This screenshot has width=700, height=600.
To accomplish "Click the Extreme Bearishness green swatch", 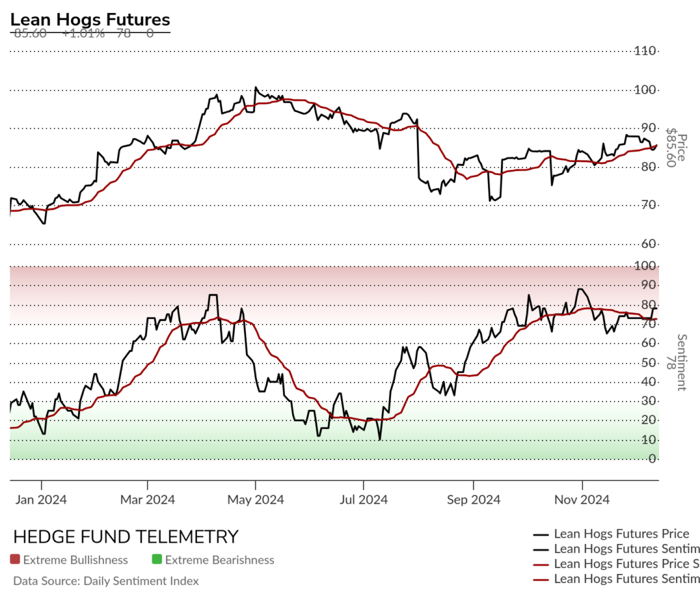I will pyautogui.click(x=157, y=559).
